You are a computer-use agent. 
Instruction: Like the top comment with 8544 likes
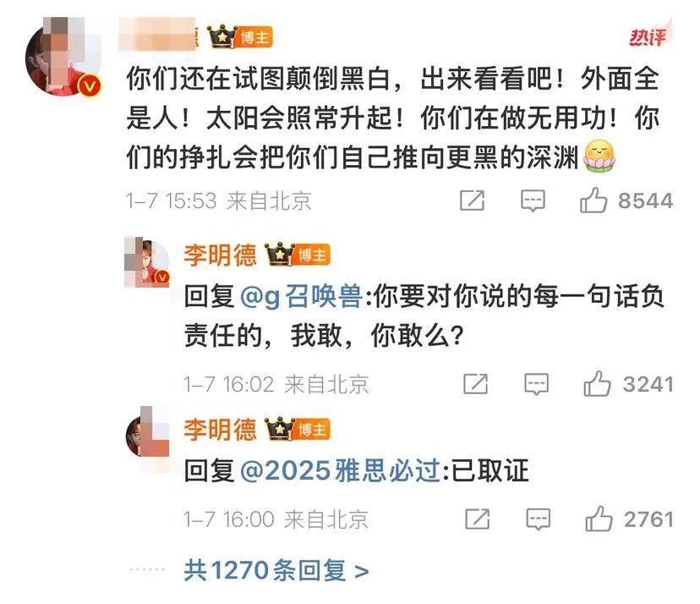tap(593, 200)
